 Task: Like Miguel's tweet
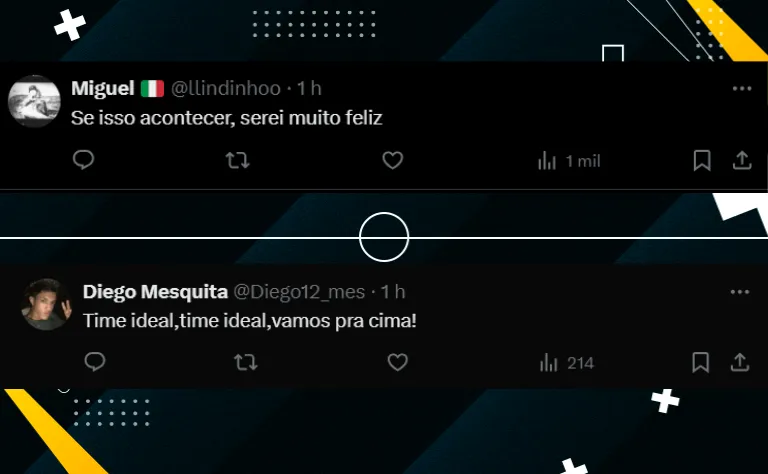point(392,160)
